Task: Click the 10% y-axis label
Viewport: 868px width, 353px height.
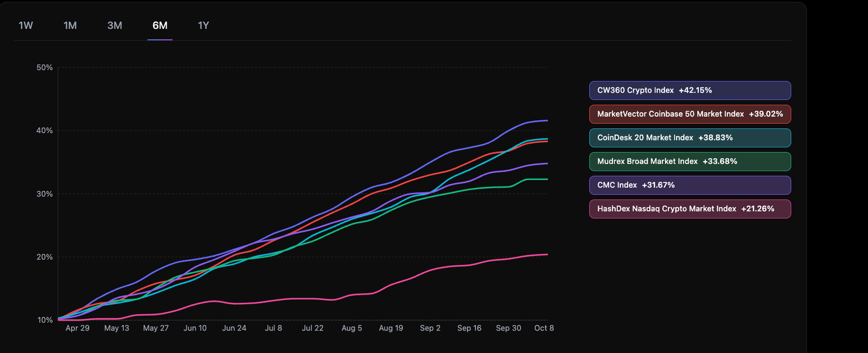Action: [x=44, y=320]
